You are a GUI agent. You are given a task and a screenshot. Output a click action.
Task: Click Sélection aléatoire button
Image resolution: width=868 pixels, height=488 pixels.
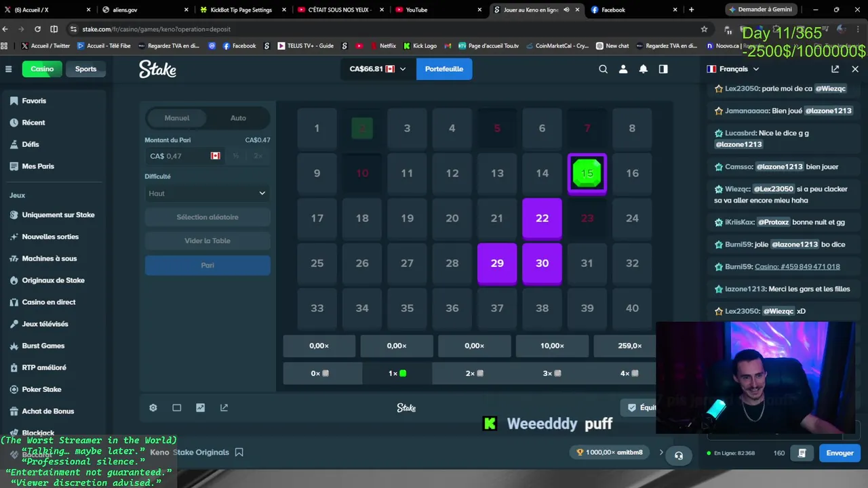coord(208,218)
